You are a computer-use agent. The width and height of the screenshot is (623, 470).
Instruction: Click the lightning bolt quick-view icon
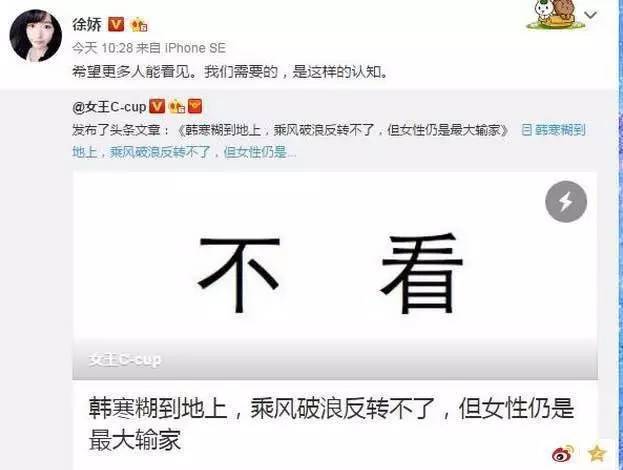(x=566, y=201)
